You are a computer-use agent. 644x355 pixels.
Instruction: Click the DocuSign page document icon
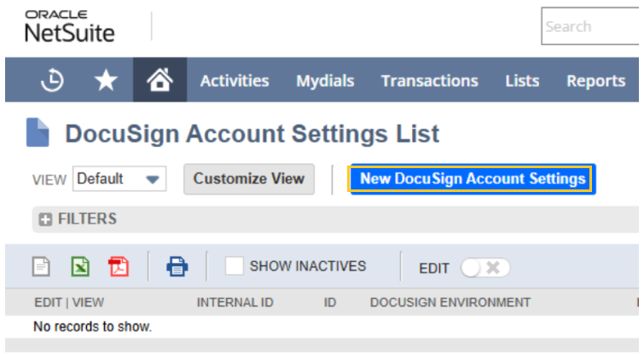point(38,134)
